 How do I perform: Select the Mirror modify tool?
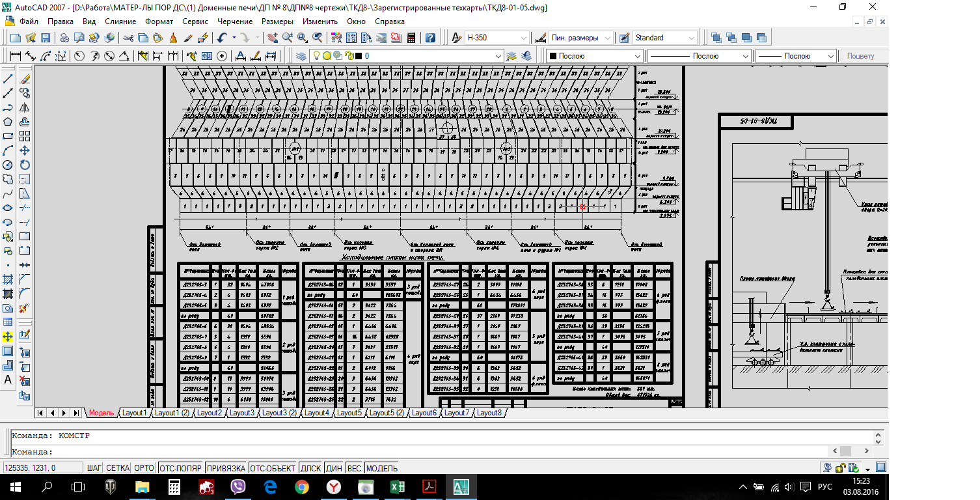(25, 107)
